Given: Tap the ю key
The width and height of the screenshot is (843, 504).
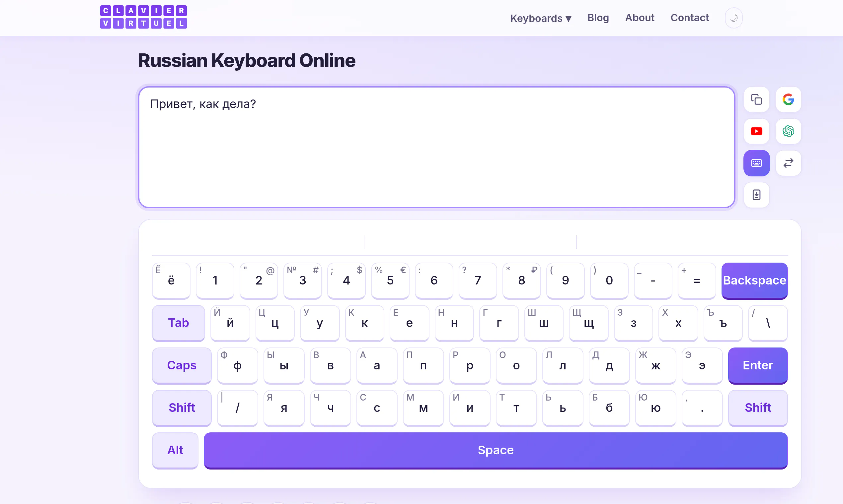Looking at the screenshot, I should pos(655,408).
